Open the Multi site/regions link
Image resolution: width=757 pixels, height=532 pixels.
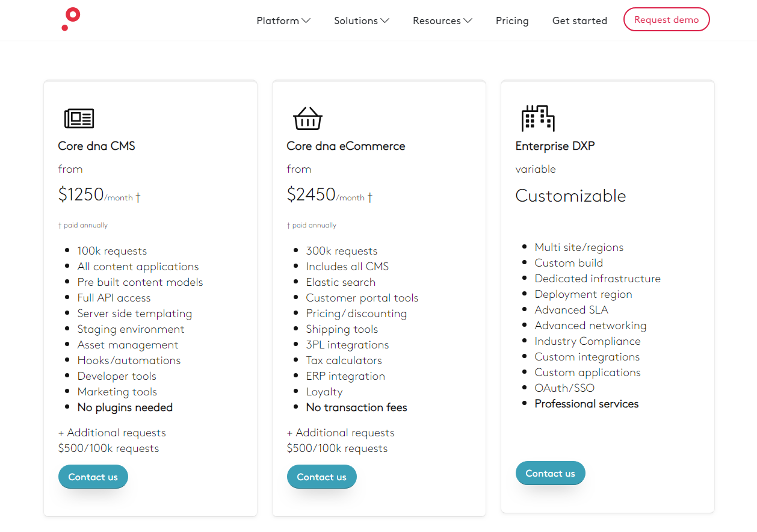pos(579,247)
